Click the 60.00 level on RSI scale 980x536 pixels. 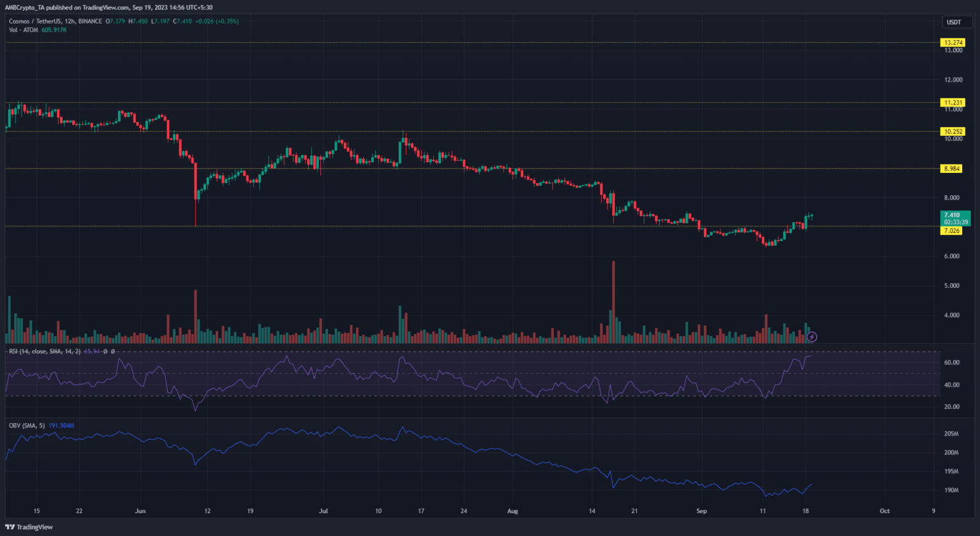pos(952,362)
